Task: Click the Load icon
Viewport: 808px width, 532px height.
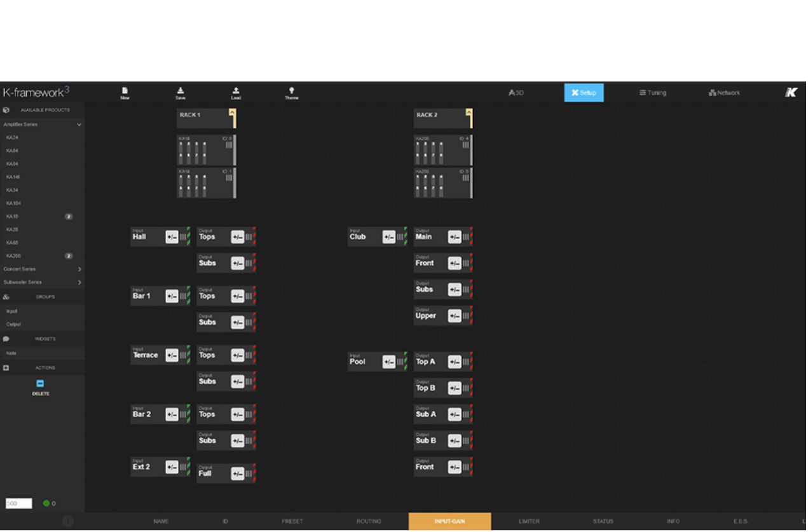Action: pyautogui.click(x=236, y=91)
